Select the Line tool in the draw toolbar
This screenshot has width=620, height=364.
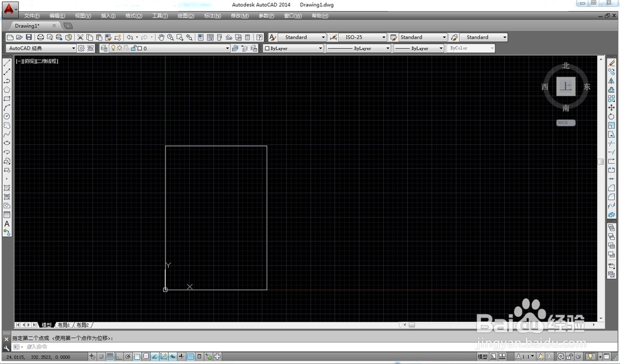(7, 63)
